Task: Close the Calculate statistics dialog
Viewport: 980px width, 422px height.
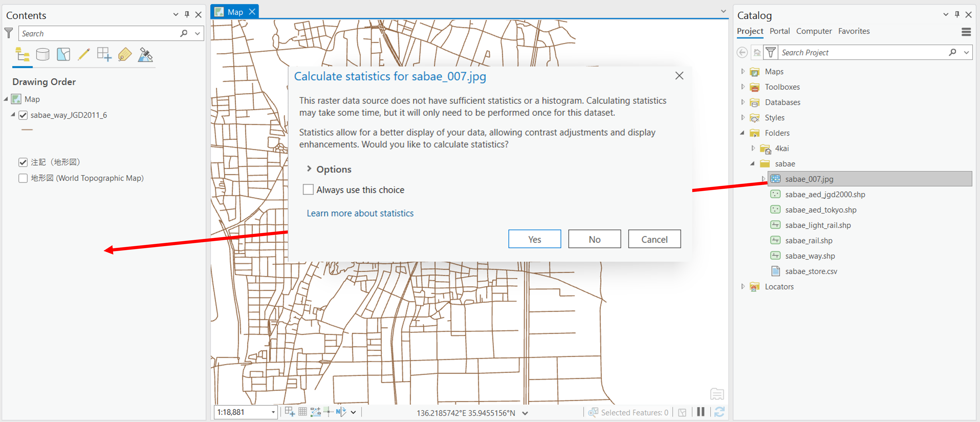Action: tap(679, 76)
